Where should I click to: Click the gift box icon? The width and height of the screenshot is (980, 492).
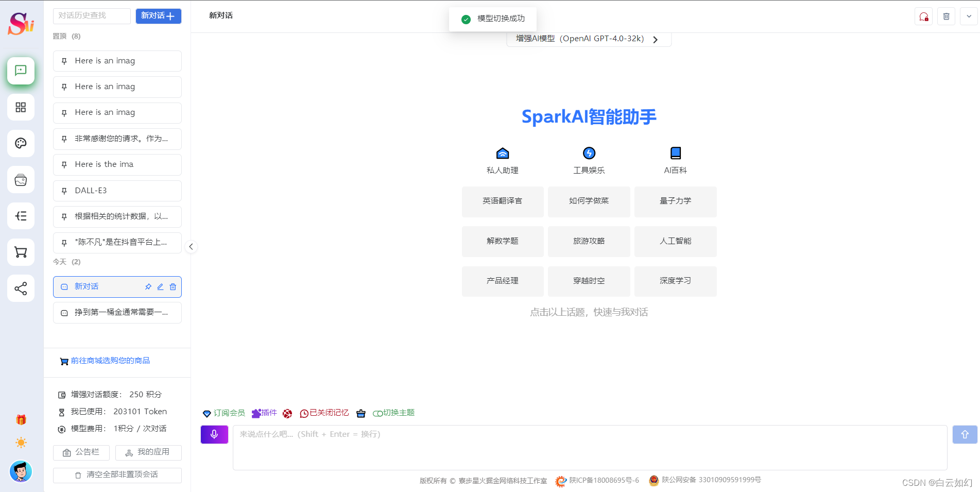point(21,419)
